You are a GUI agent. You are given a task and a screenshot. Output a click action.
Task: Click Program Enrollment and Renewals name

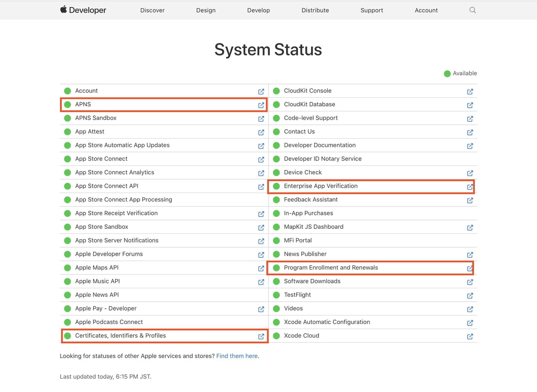(331, 268)
